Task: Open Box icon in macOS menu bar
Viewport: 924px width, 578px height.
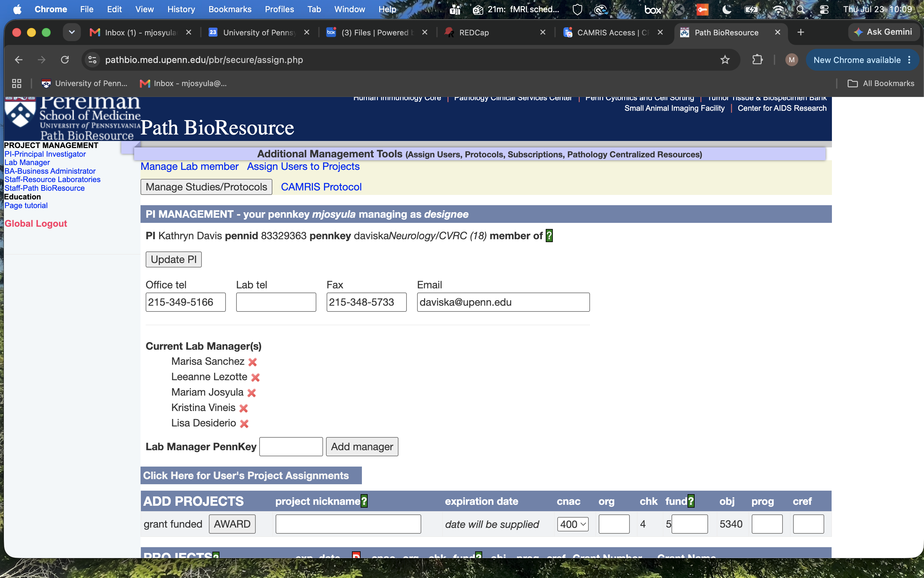Action: 653,10
